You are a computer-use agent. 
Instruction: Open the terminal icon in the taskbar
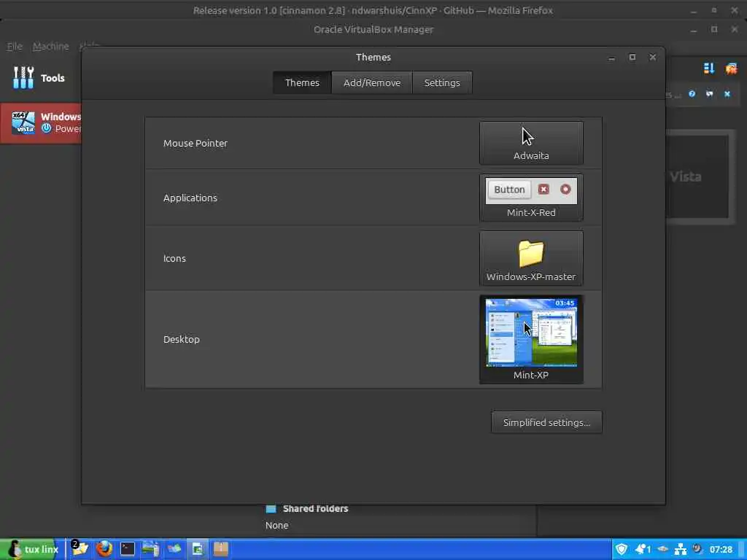pos(127,549)
